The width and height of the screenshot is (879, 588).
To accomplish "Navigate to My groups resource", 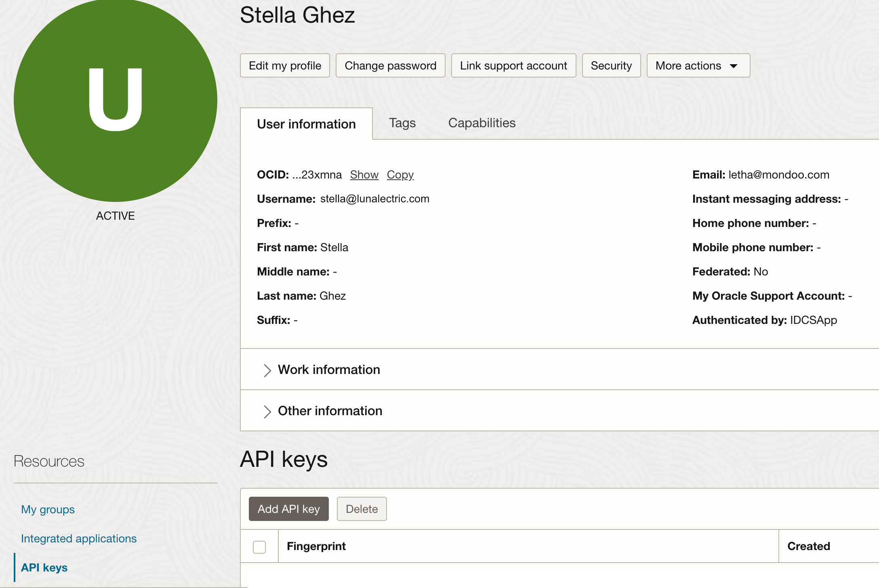I will [48, 509].
